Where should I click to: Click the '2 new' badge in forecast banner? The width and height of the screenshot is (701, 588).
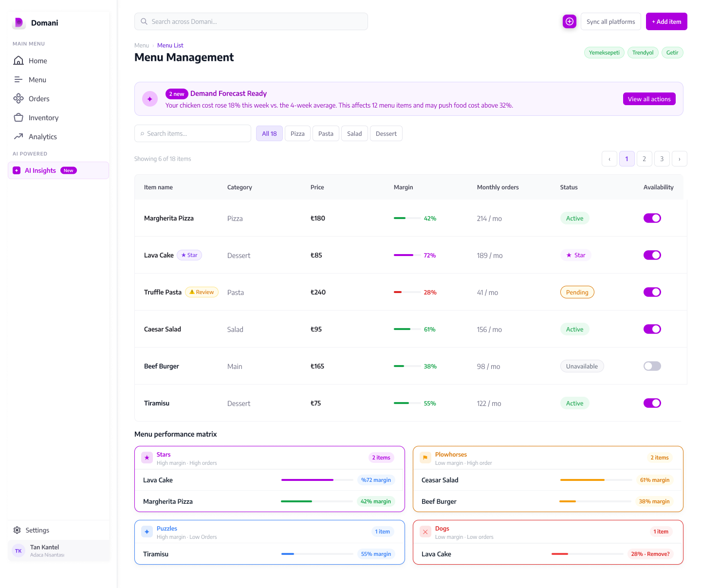pos(177,94)
